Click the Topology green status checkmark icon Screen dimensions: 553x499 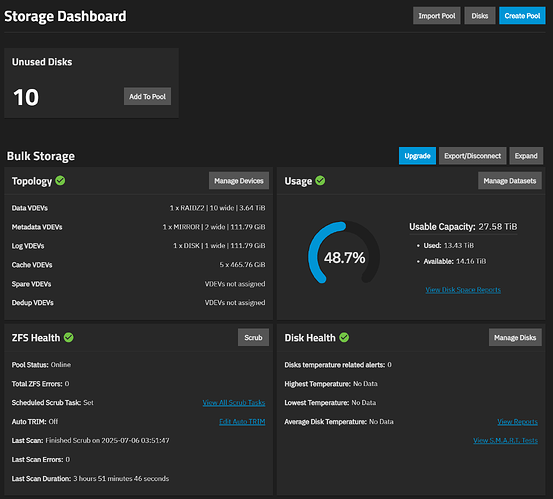(x=60, y=181)
